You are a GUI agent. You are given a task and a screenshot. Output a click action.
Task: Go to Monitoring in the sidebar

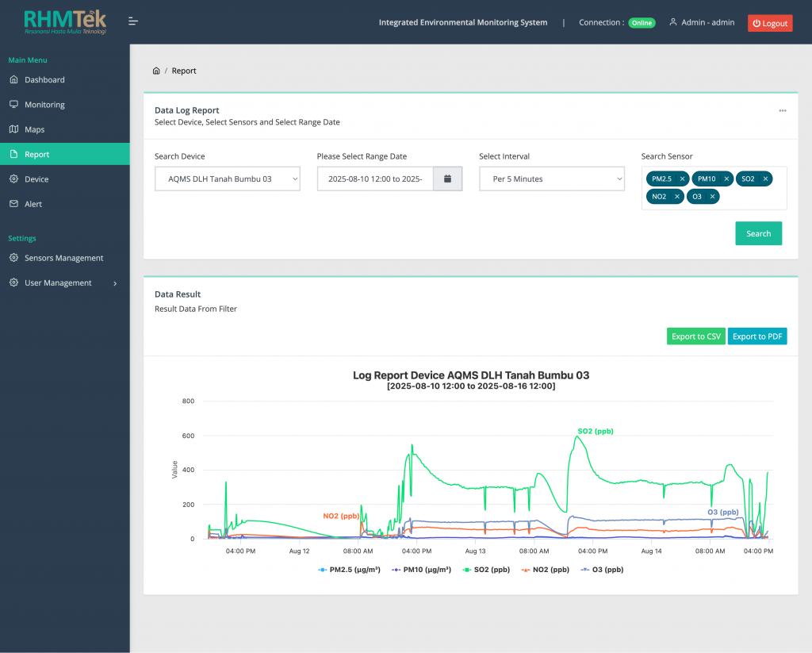(44, 105)
